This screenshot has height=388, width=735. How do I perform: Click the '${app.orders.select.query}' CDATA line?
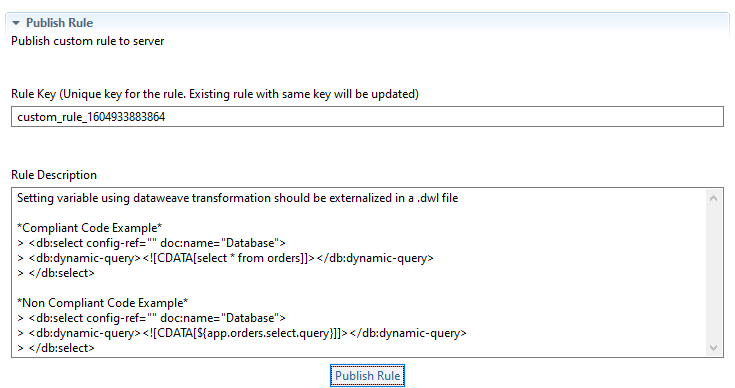[x=242, y=333]
